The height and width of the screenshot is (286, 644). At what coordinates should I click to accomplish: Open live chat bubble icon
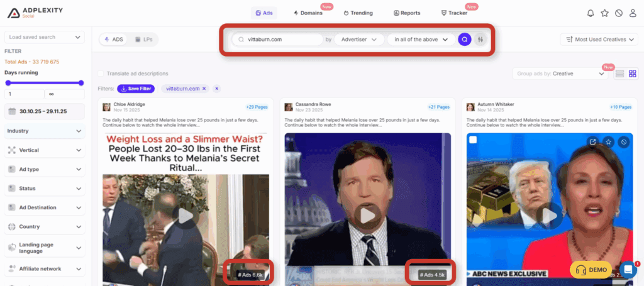(628, 270)
